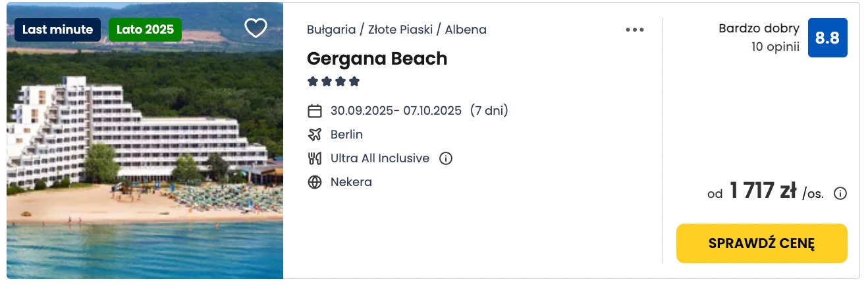Click the blue 8.8 rating badge
The height and width of the screenshot is (285, 868).
pyautogui.click(x=827, y=38)
